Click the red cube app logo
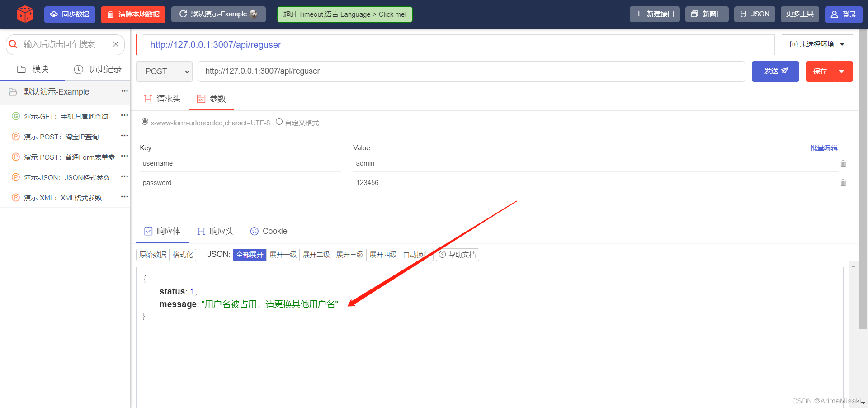This screenshot has width=868, height=408. pyautogui.click(x=25, y=14)
